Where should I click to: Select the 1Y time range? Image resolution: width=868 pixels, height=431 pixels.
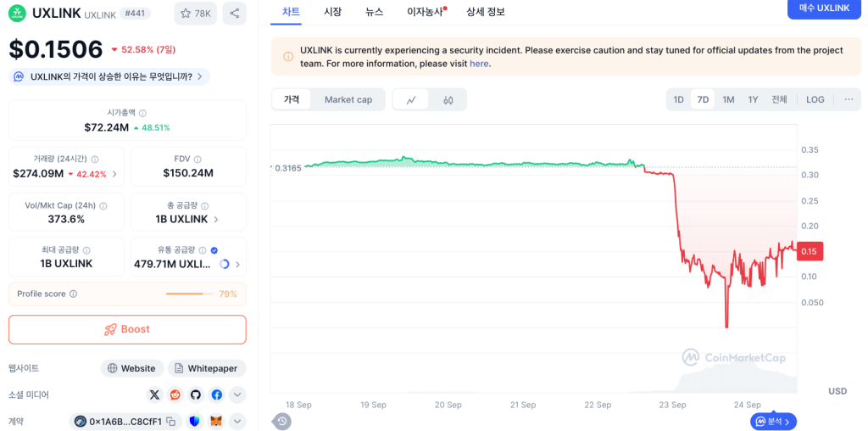(753, 100)
